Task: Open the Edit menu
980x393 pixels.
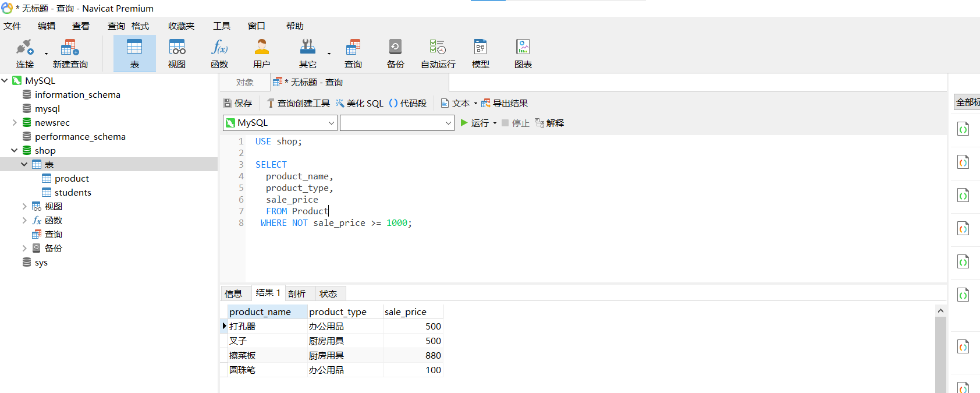Action: click(47, 26)
